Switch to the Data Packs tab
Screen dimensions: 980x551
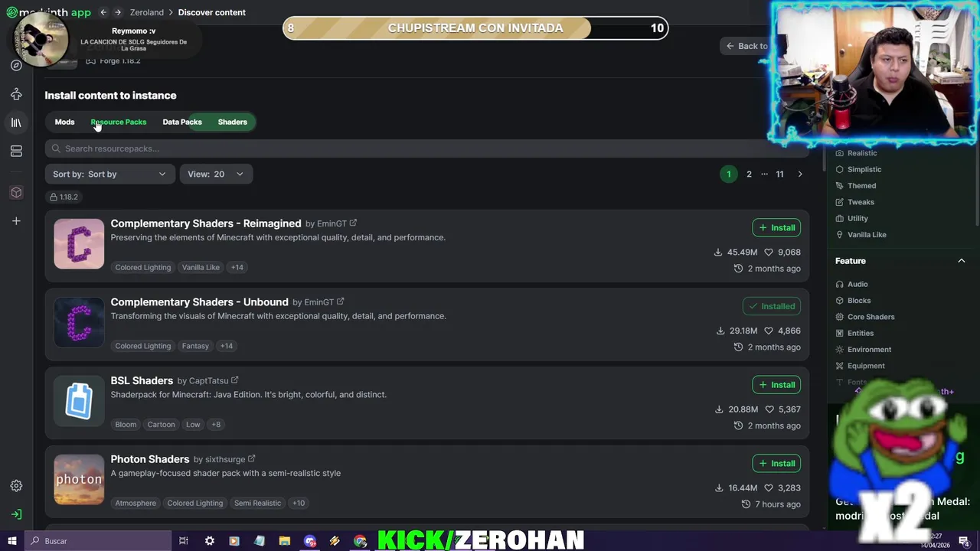point(182,122)
